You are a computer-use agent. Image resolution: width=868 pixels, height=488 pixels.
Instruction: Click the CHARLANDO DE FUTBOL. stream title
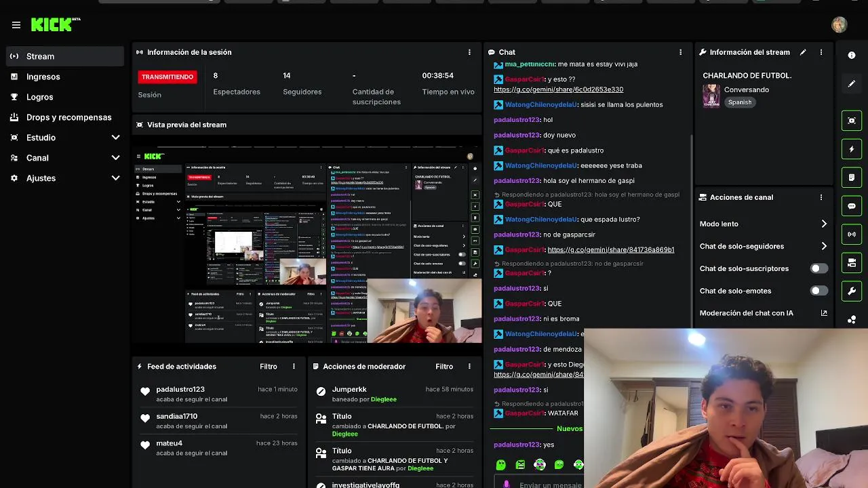pos(747,76)
